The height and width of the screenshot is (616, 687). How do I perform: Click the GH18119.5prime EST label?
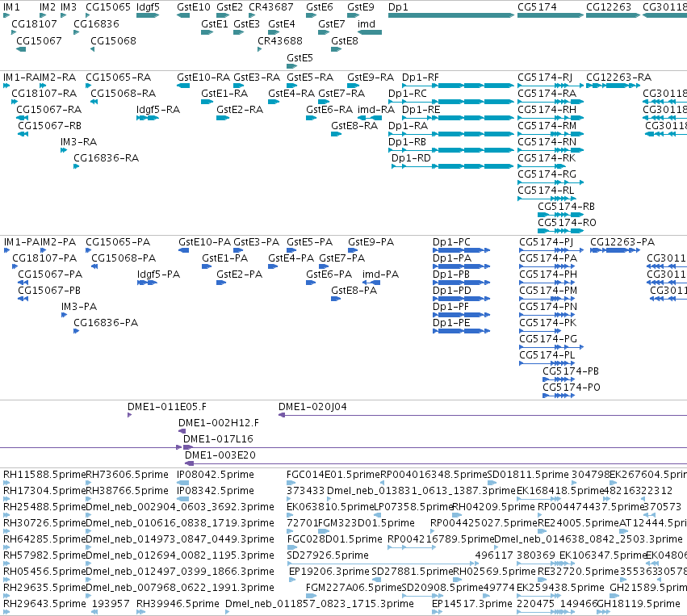639,604
